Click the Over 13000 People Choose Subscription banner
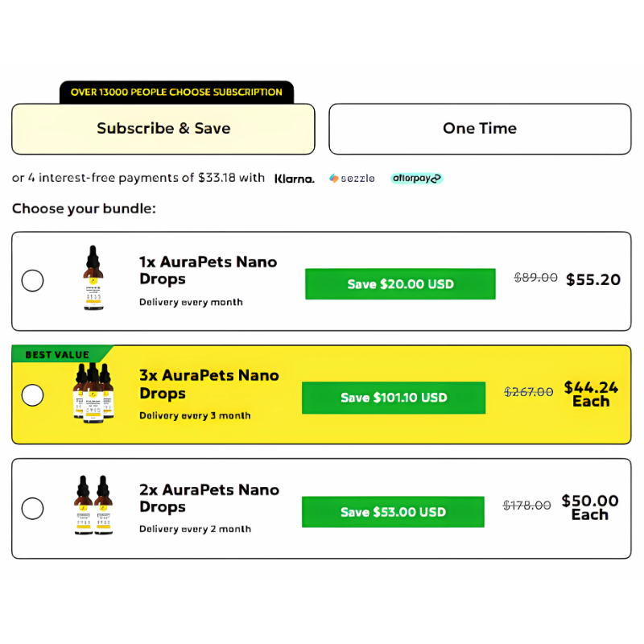This screenshot has height=644, width=644. [176, 93]
